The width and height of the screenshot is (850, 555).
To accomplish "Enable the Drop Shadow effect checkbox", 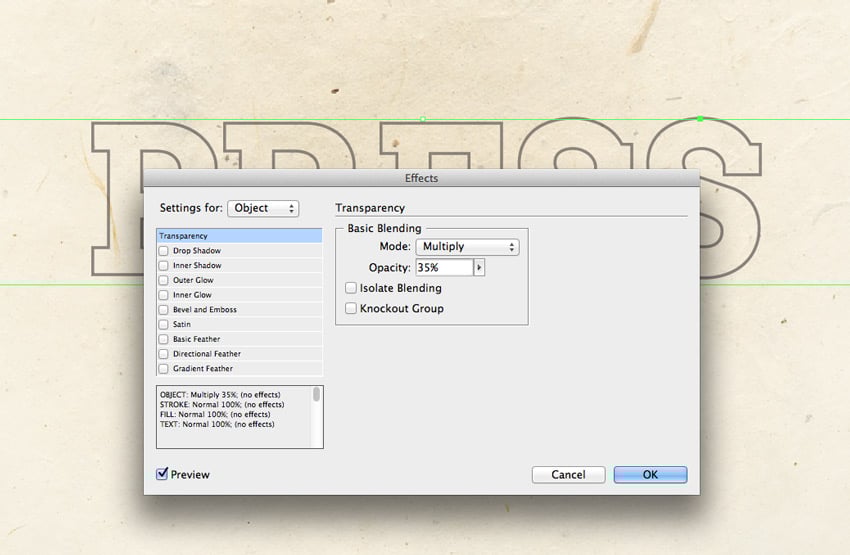I will click(164, 251).
